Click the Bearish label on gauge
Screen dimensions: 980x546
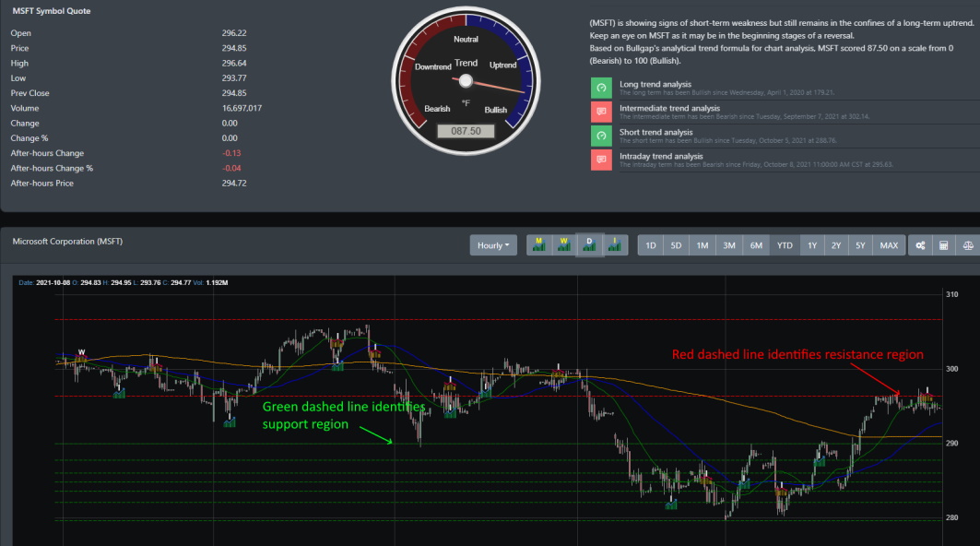(x=437, y=108)
